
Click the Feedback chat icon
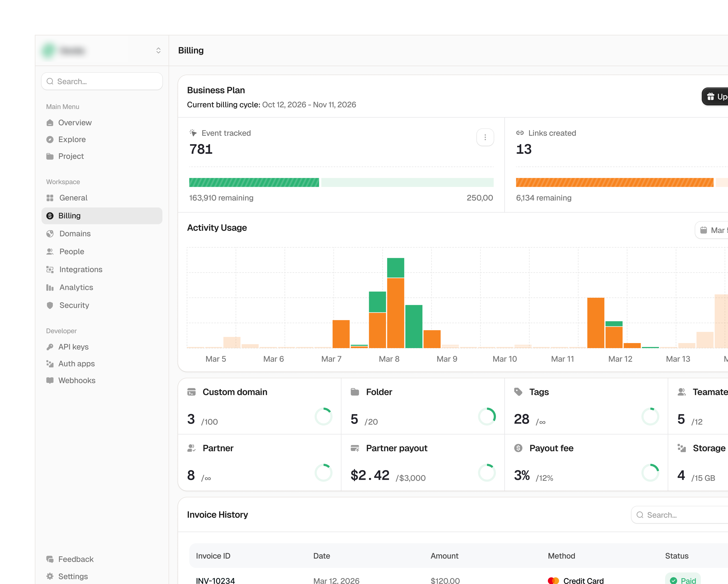point(50,559)
